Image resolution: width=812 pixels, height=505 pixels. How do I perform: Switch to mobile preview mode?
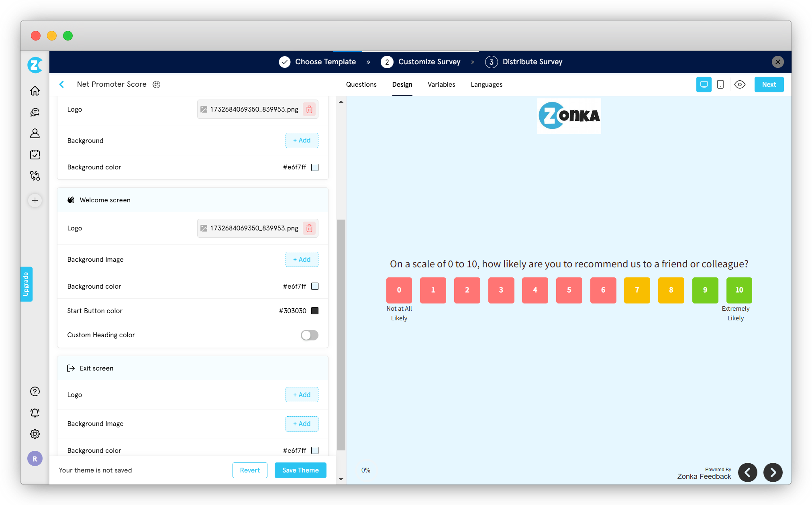pos(720,84)
